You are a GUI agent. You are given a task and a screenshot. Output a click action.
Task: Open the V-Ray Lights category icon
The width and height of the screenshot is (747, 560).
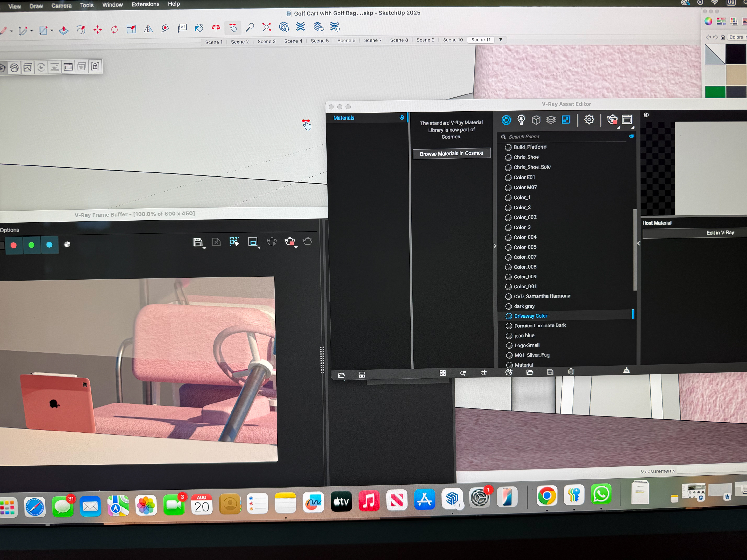click(521, 120)
